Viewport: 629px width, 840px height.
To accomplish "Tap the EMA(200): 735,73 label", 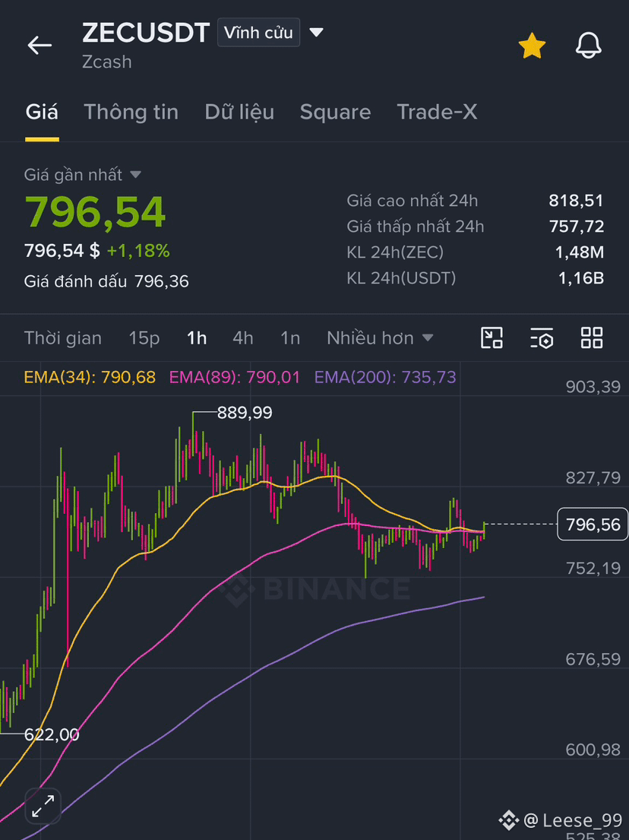I will coord(385,377).
